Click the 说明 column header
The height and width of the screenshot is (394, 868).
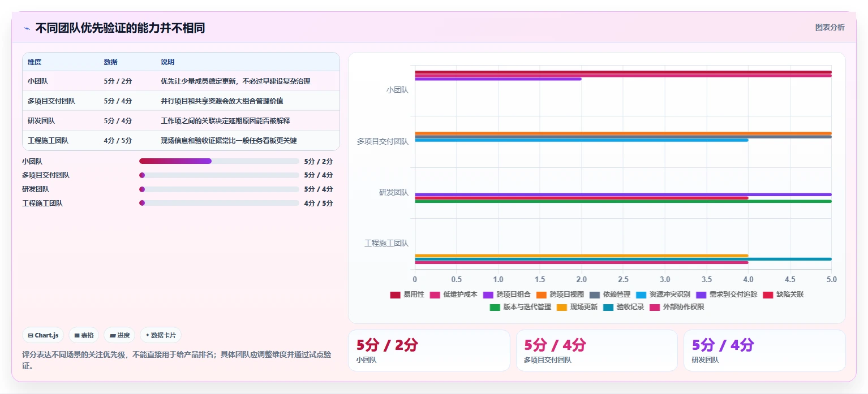click(167, 62)
